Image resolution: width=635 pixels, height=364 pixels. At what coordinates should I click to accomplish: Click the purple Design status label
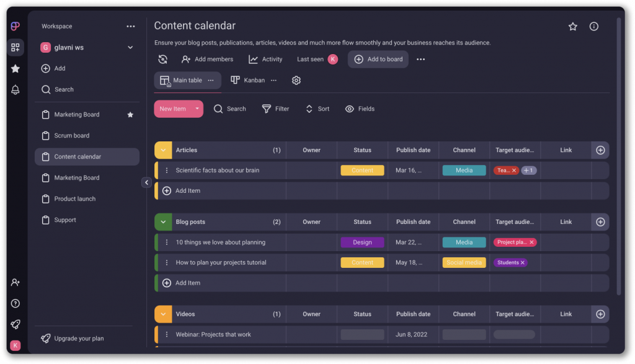tap(362, 242)
